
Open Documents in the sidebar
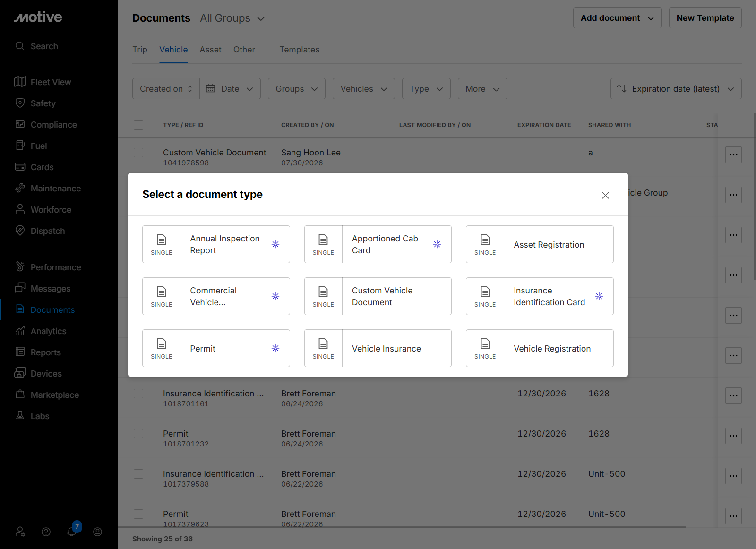pos(52,310)
